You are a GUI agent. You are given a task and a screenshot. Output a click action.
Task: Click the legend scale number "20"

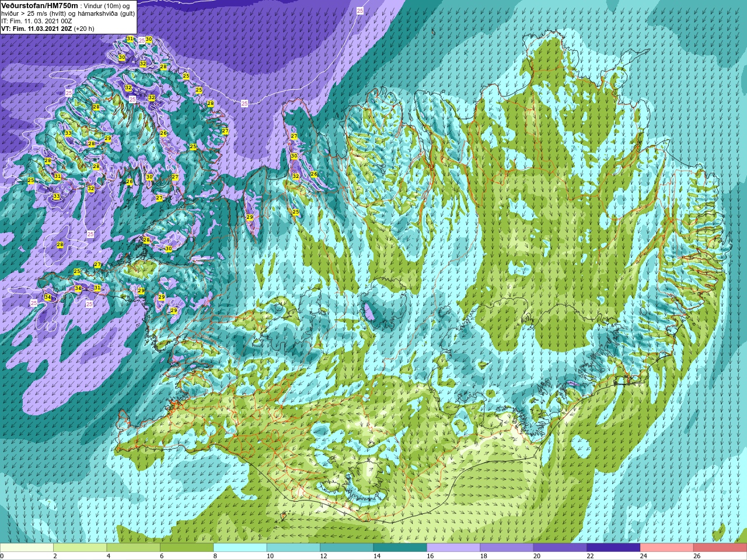pos(537,556)
